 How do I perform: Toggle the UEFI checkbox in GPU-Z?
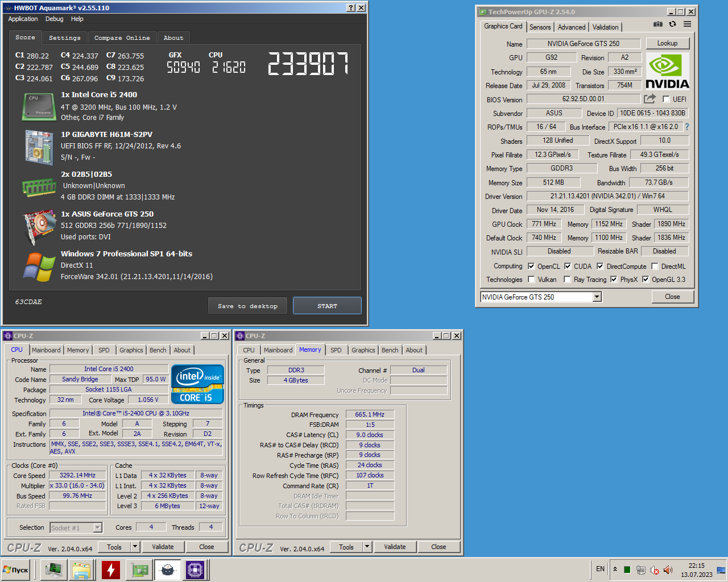[666, 99]
